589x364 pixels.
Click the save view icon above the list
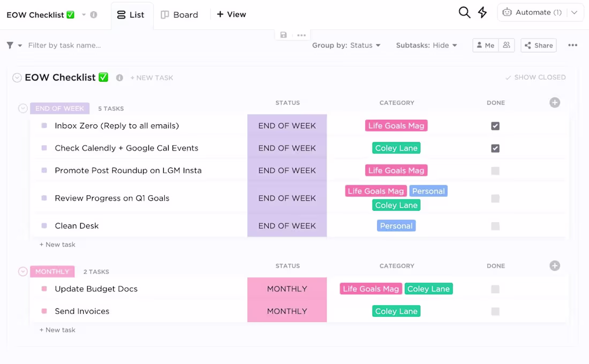tap(283, 34)
